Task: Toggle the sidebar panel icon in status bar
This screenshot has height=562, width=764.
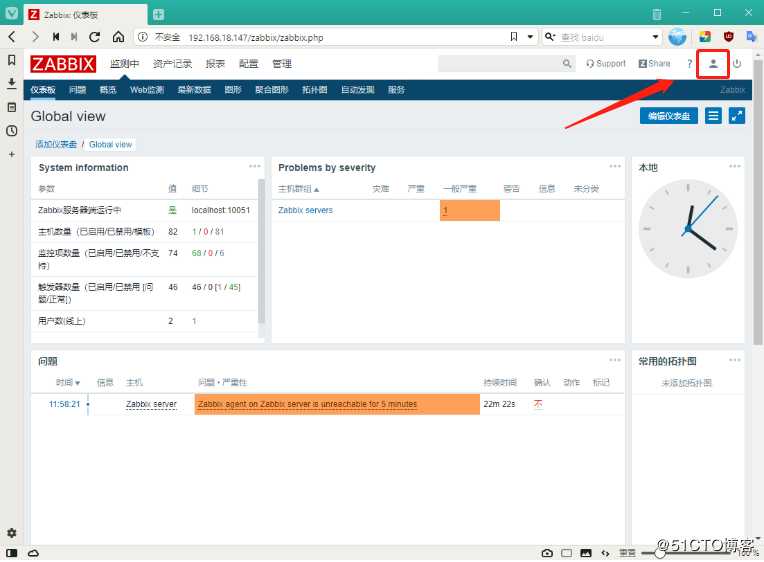Action: (x=12, y=554)
